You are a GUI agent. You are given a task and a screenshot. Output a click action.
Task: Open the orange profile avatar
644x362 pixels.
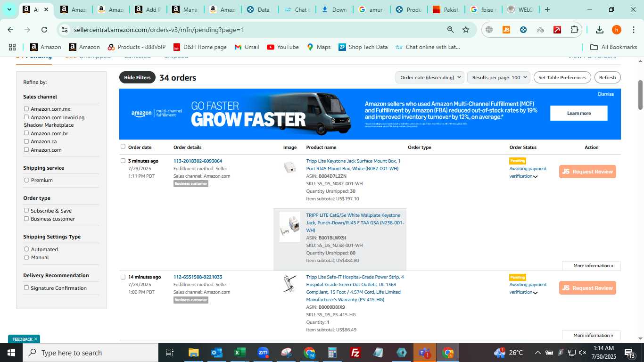pos(617,30)
